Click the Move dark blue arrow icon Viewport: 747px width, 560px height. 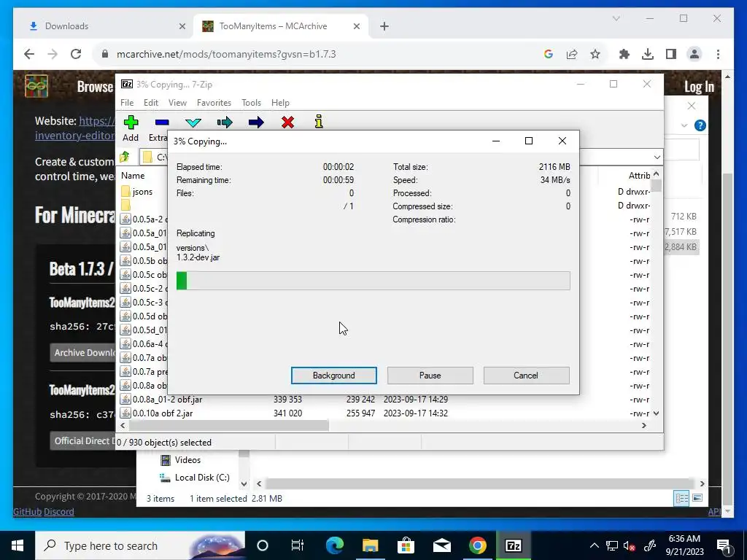coord(256,122)
